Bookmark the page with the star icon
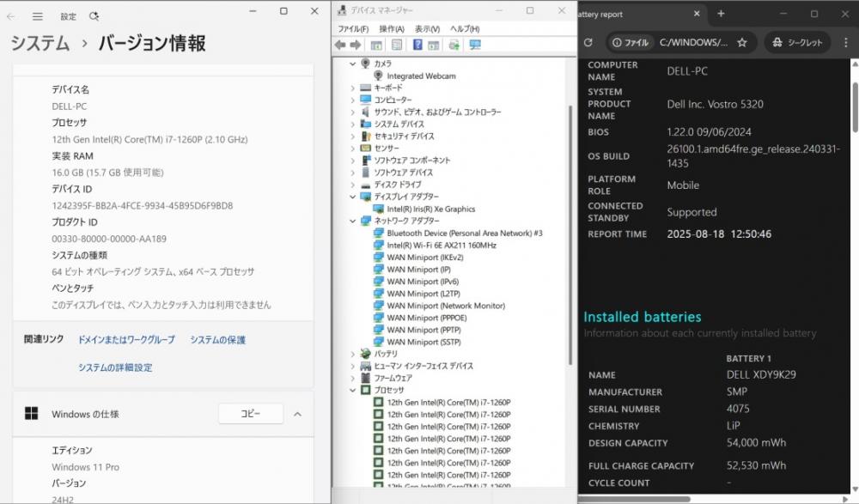This screenshot has height=504, width=859. coord(742,42)
